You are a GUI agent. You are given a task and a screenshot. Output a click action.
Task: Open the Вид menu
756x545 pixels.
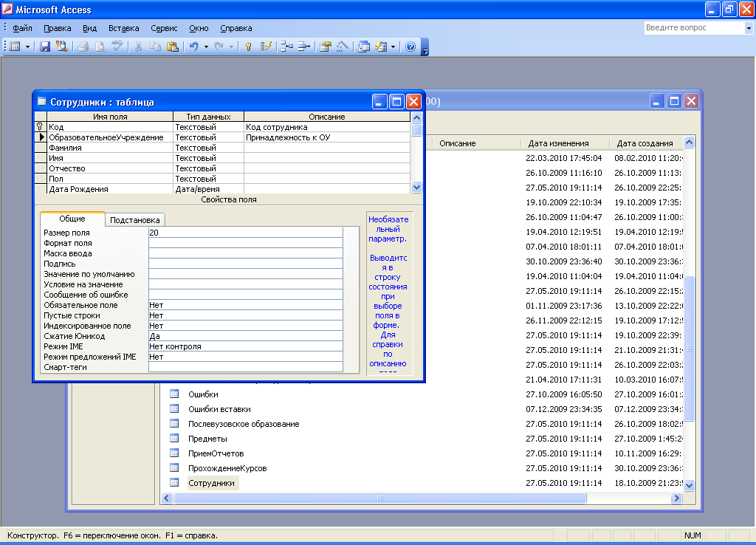click(x=89, y=28)
